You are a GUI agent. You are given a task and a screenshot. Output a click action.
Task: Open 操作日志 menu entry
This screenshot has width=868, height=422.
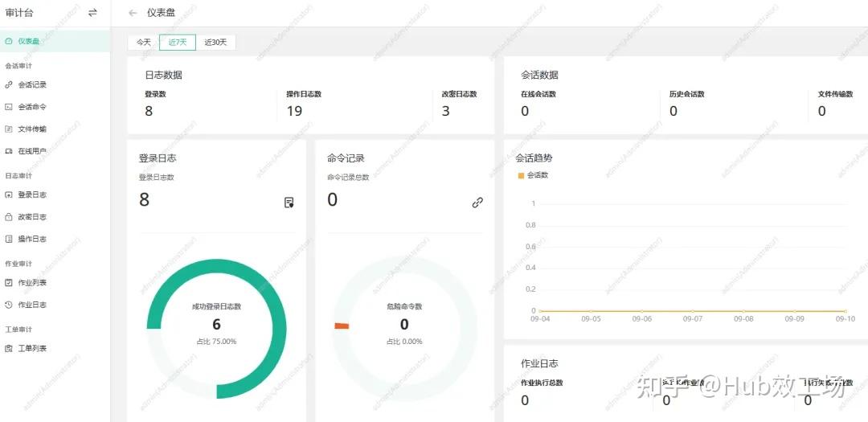pyautogui.click(x=32, y=239)
